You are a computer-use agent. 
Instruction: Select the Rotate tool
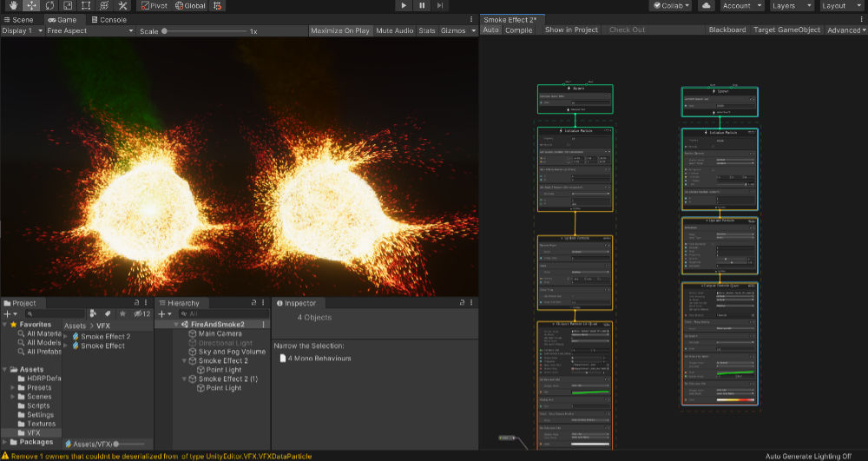click(48, 5)
